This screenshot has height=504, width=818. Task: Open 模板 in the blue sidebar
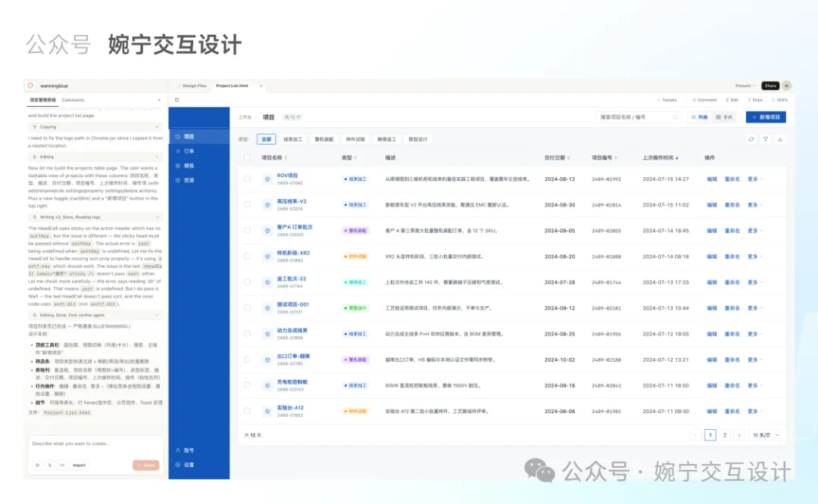click(x=198, y=166)
